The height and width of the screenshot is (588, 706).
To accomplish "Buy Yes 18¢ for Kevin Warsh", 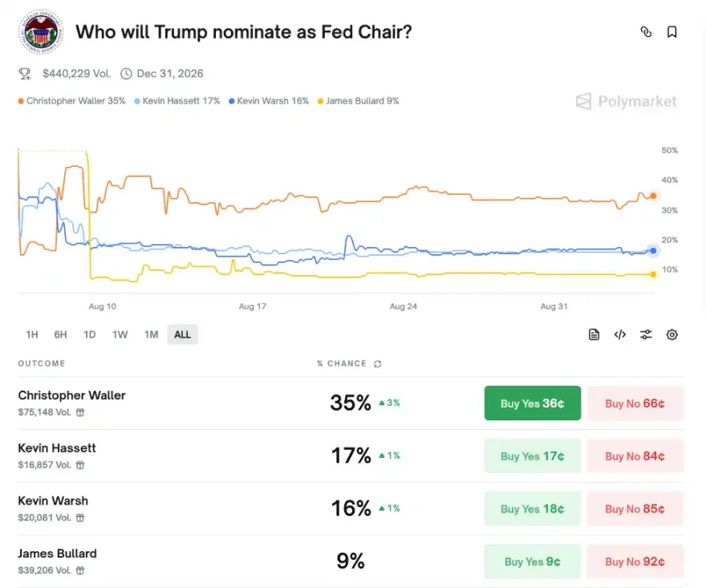I will point(532,509).
